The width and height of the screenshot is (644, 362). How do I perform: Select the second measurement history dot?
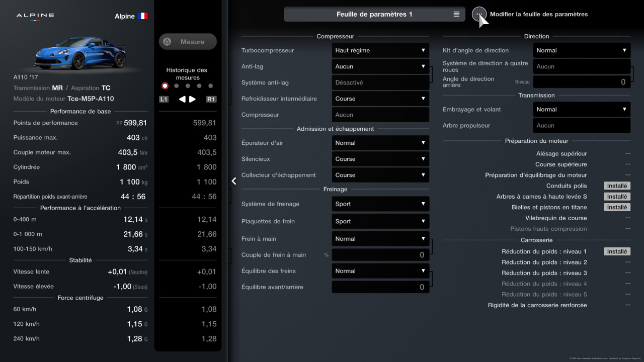(x=177, y=86)
